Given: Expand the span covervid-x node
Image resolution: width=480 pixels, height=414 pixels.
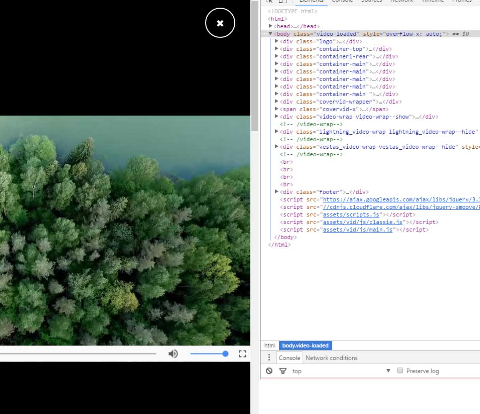Looking at the screenshot, I should click(x=277, y=109).
